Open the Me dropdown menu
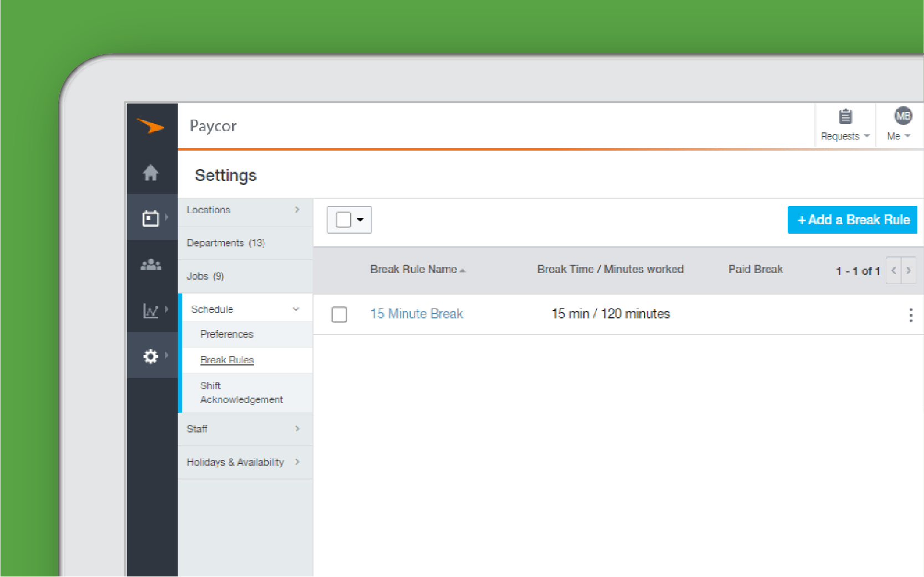This screenshot has height=577, width=924. pyautogui.click(x=899, y=136)
